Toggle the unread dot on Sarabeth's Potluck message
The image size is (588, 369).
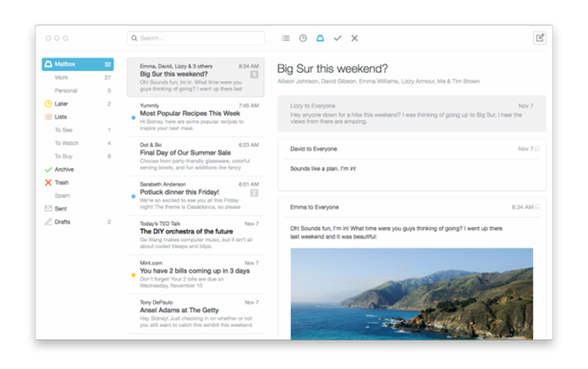coord(132,196)
